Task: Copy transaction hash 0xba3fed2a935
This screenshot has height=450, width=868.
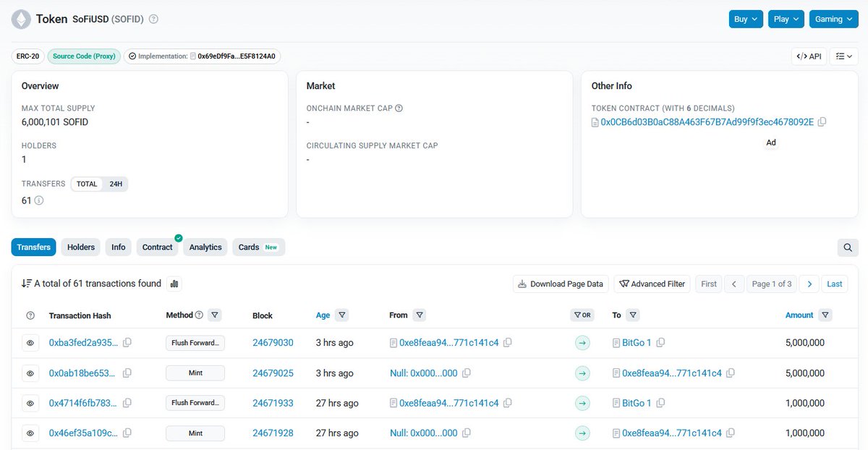Action: [127, 343]
